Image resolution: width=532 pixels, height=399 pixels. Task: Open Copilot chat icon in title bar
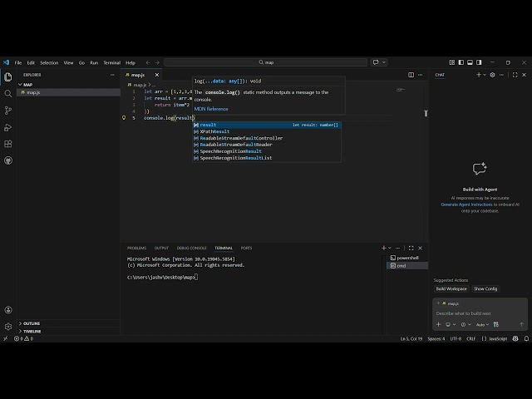376,62
